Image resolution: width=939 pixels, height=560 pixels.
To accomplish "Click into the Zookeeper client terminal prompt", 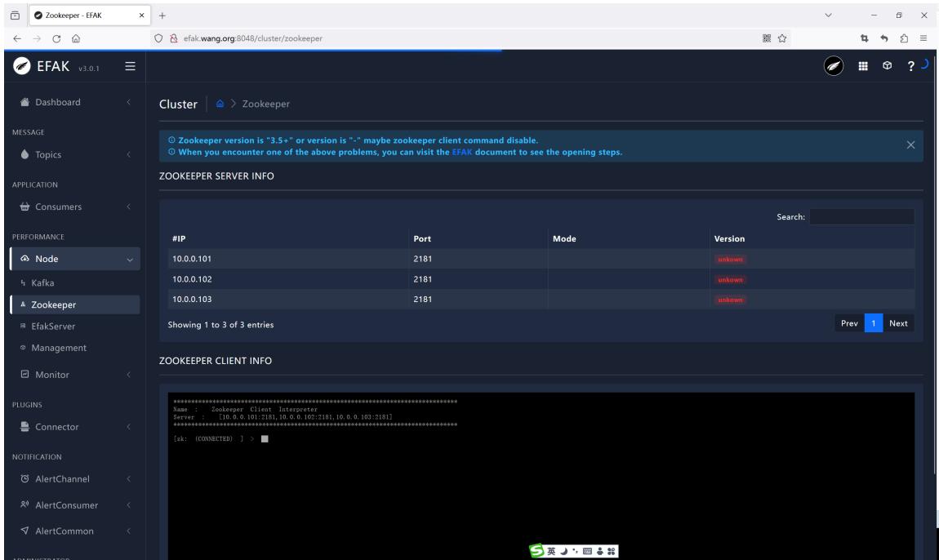I will coord(265,439).
